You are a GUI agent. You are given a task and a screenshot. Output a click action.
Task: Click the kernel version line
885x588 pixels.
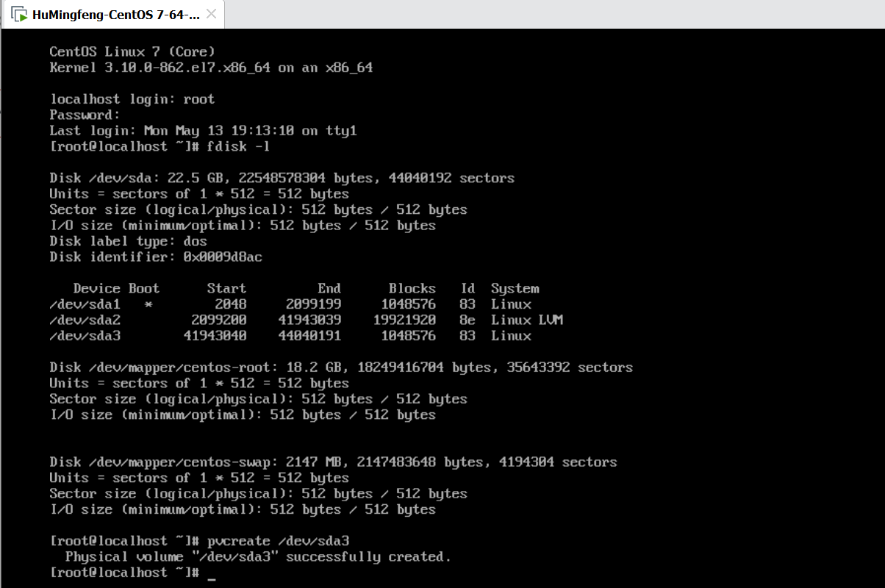pyautogui.click(x=211, y=68)
